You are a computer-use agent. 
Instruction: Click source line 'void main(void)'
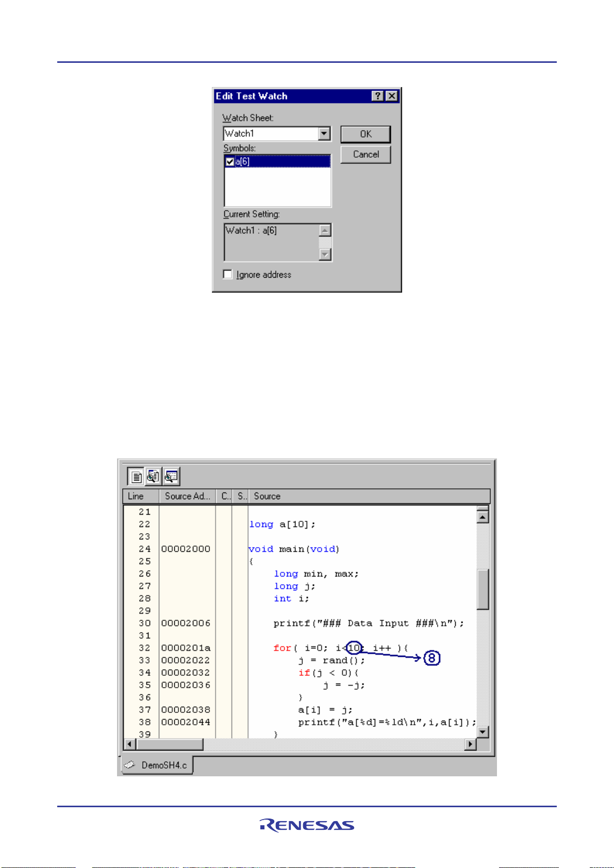294,549
